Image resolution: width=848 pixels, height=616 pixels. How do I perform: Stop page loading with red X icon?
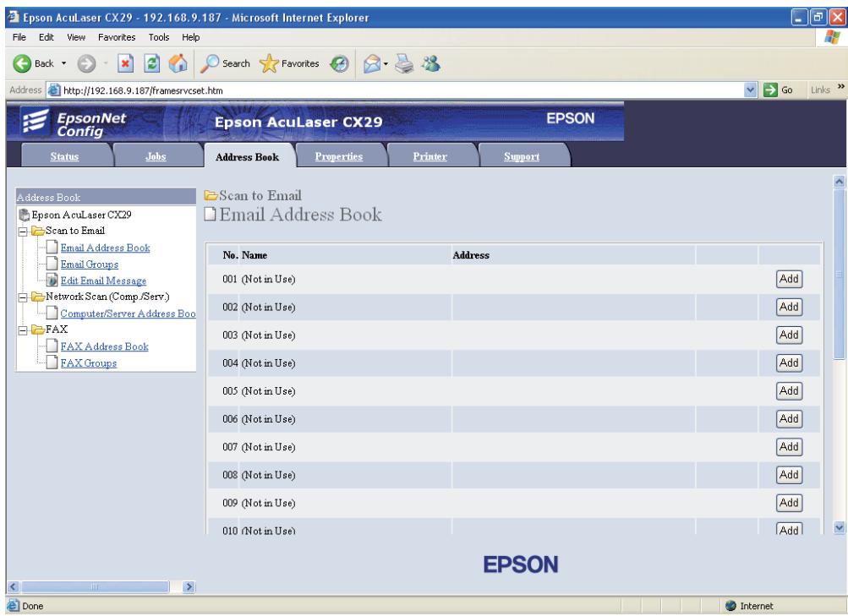coord(125,63)
